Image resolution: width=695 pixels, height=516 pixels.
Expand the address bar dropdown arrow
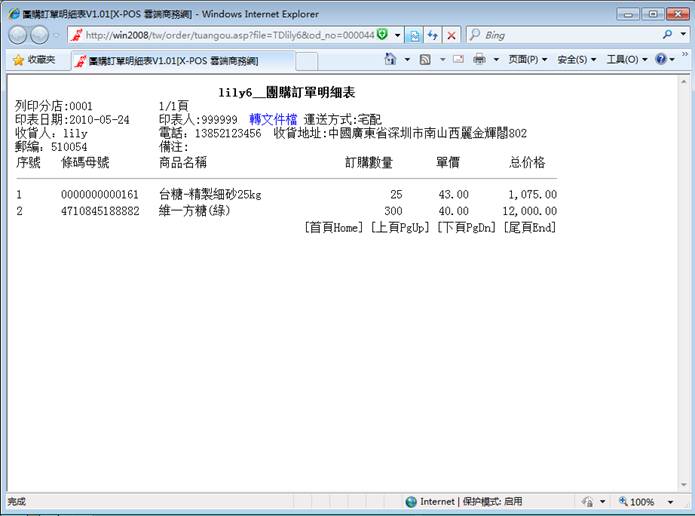pyautogui.click(x=397, y=35)
